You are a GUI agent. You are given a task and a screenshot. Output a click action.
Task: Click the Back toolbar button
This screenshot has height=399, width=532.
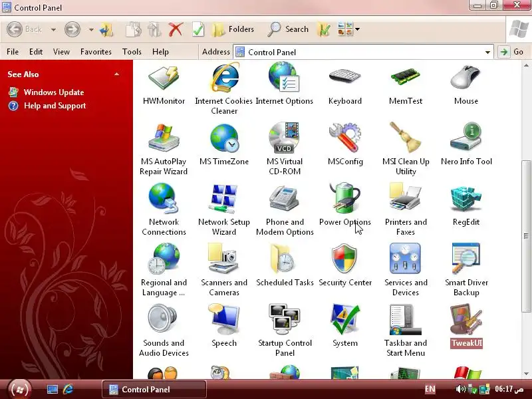coord(24,29)
